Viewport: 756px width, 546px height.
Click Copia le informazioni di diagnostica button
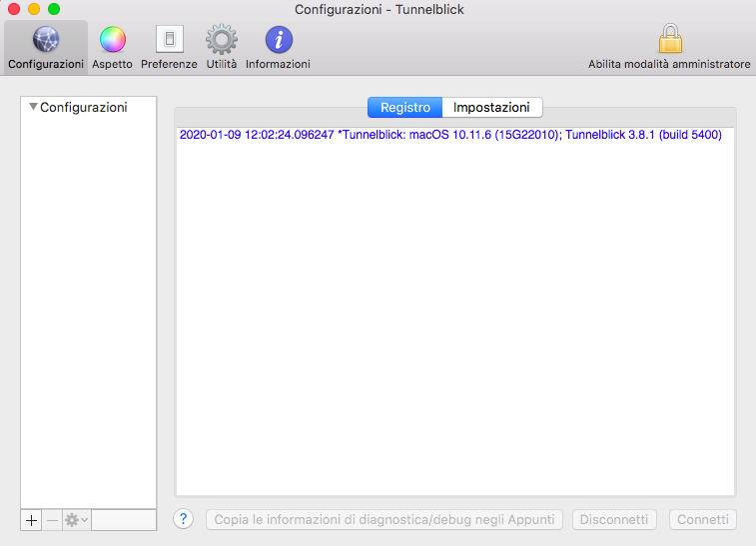point(384,520)
